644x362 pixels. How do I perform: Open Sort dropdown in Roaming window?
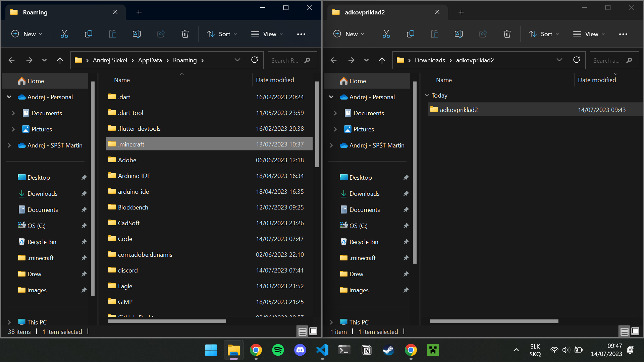click(x=222, y=34)
